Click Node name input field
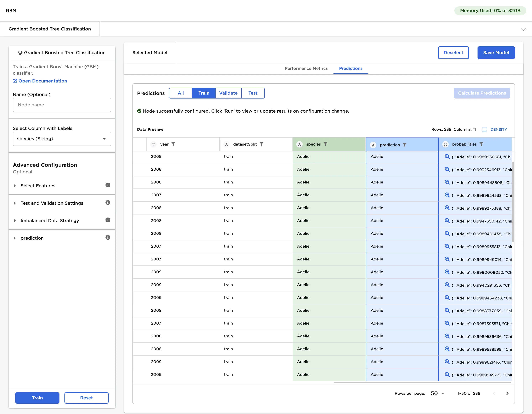532x414 pixels. click(62, 105)
